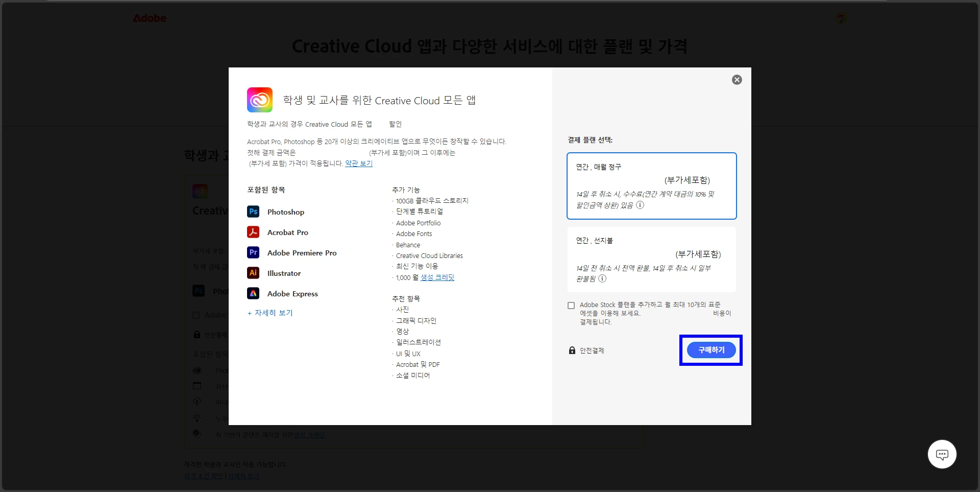
Task: Click the Adobe Premiere Pro app name
Action: point(302,253)
